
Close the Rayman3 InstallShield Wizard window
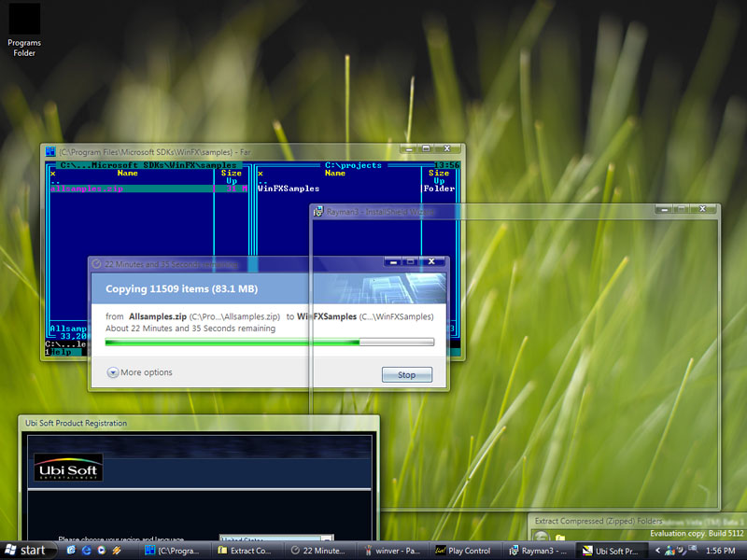tap(702, 209)
